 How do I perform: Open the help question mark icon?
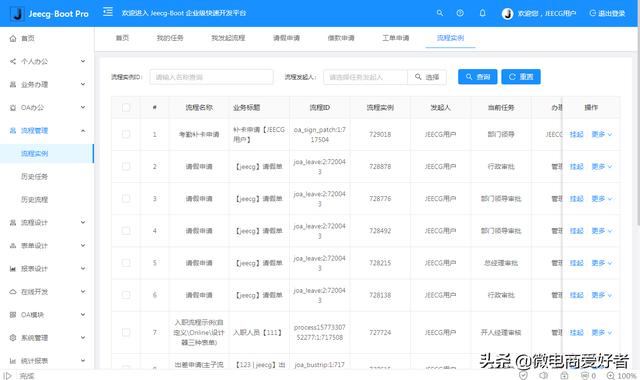[x=460, y=13]
